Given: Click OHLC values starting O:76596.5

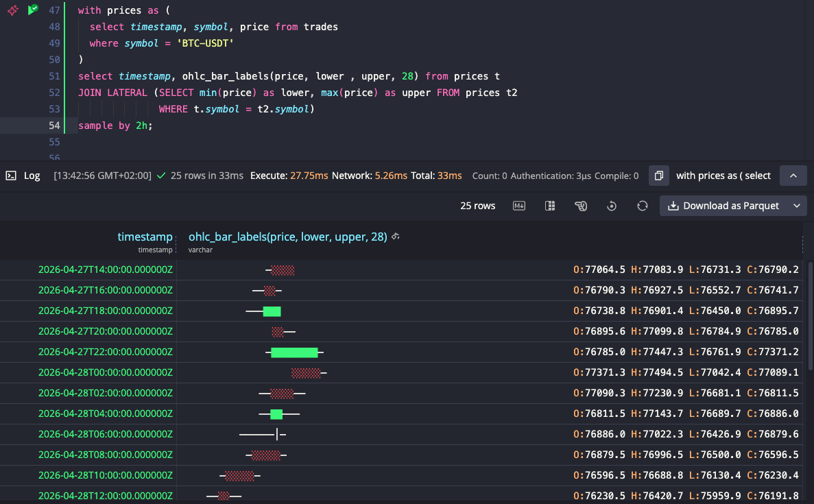Looking at the screenshot, I should click(686, 475).
